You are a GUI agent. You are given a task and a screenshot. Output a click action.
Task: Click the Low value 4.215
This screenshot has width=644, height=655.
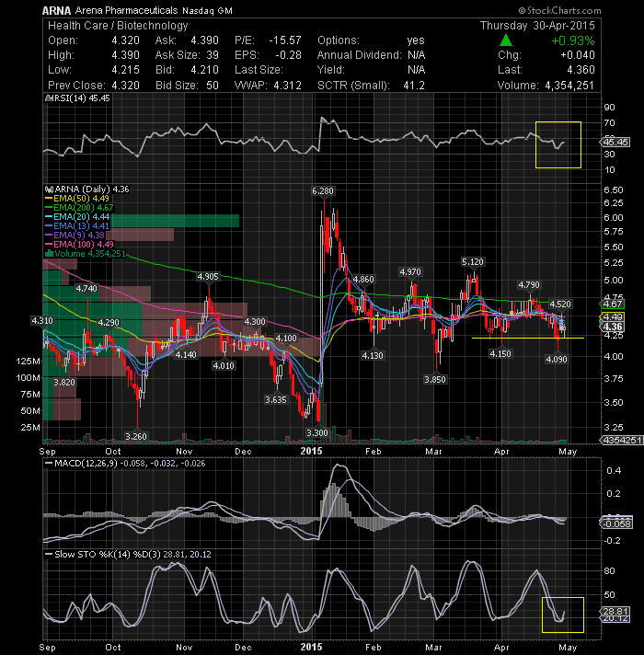click(x=125, y=70)
